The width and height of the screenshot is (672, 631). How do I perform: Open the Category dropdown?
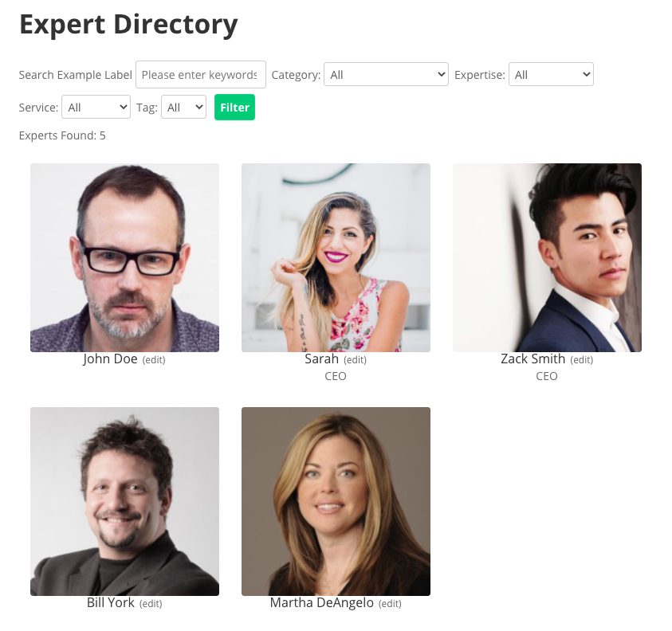point(386,75)
